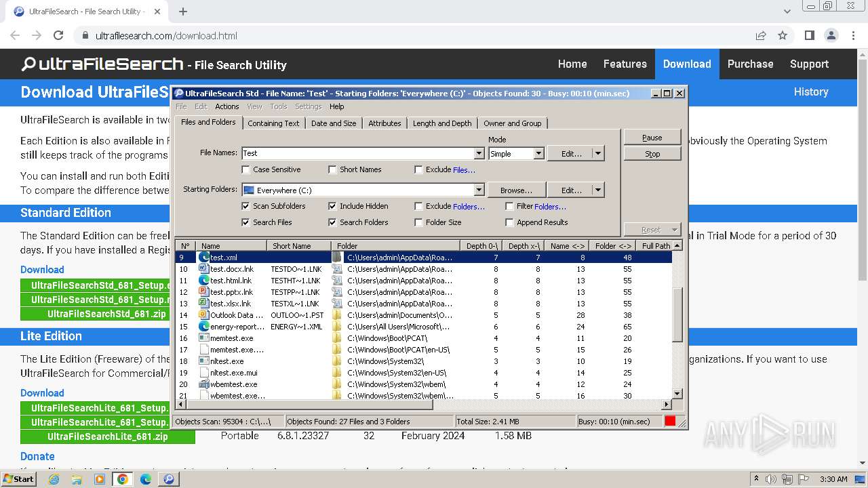Image resolution: width=868 pixels, height=488 pixels.
Task: Click the Browse... button
Action: pos(516,190)
